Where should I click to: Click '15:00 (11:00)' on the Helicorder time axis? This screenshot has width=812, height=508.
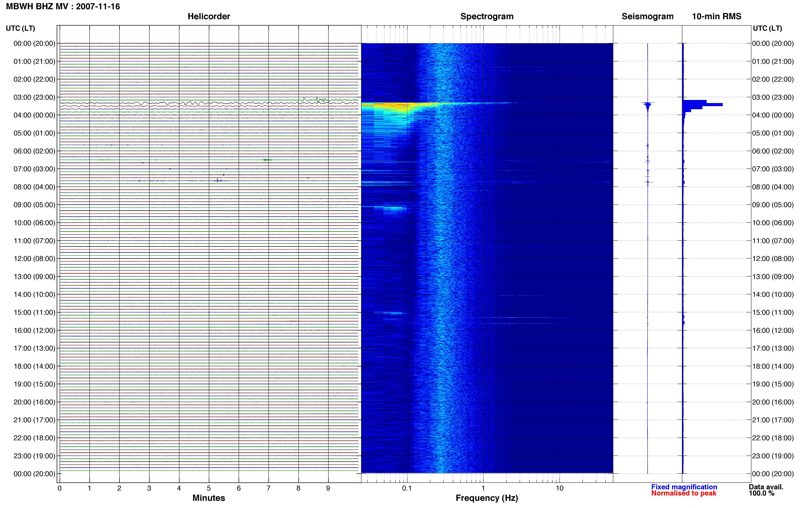tap(34, 312)
